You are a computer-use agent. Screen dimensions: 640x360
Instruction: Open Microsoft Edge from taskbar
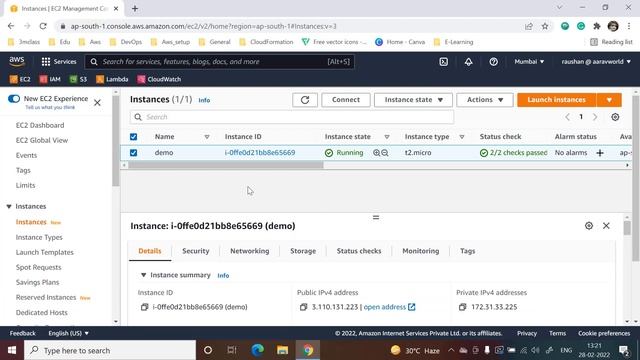258,350
